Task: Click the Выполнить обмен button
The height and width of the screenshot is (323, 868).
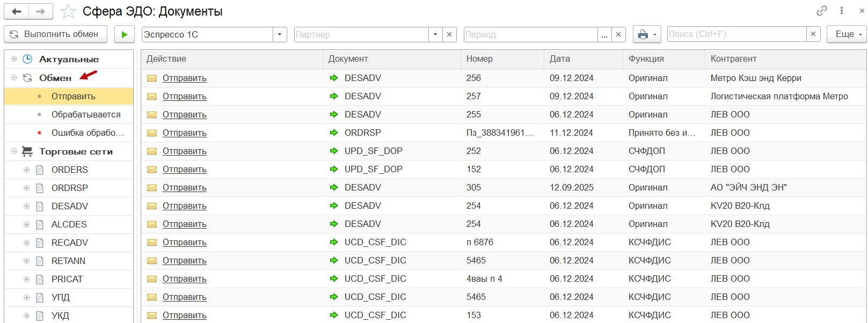Action: 56,34
